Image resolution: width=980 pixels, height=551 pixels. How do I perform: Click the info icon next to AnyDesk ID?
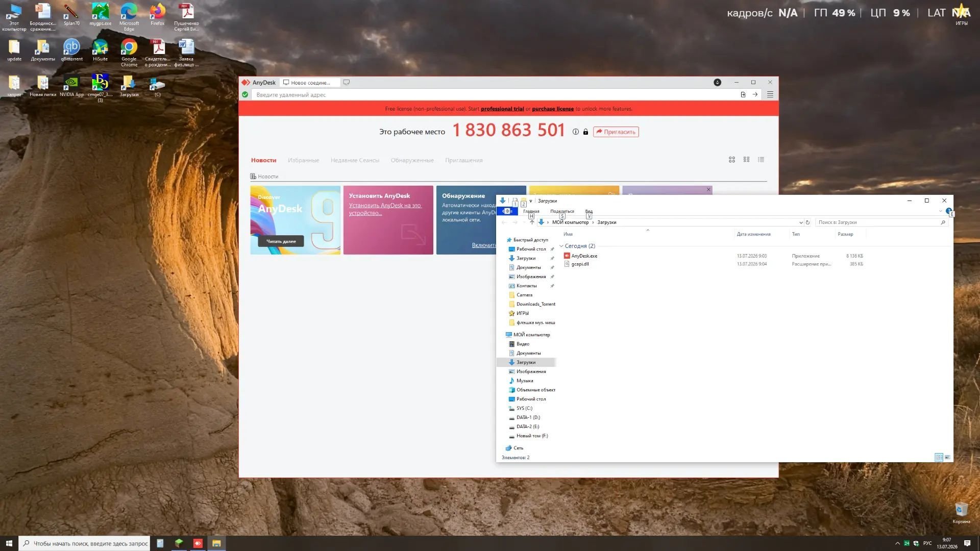576,132
